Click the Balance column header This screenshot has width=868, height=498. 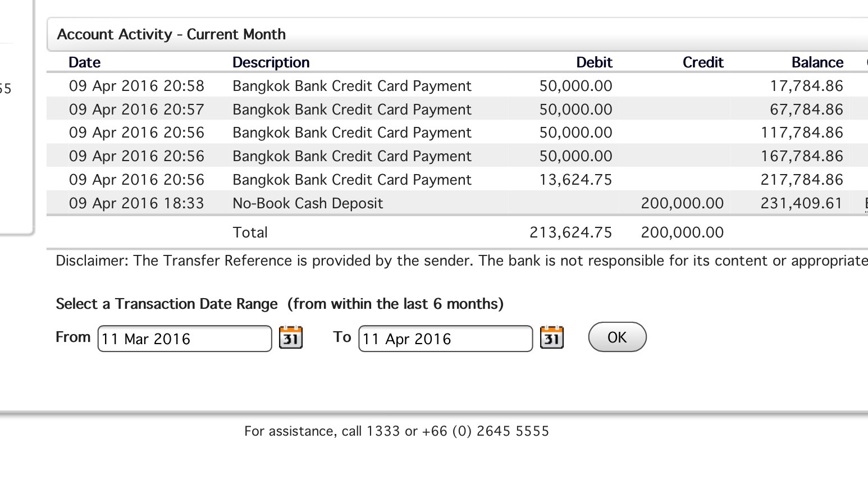(x=817, y=62)
